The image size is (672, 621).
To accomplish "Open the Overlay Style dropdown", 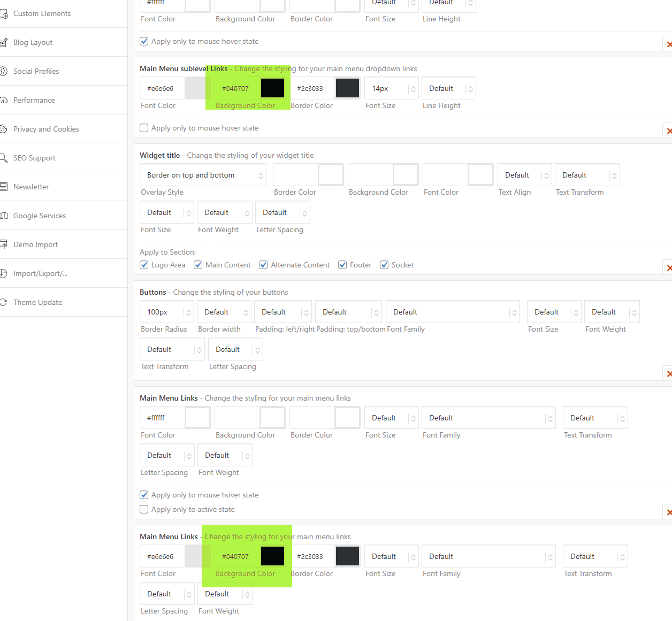I will pos(203,175).
